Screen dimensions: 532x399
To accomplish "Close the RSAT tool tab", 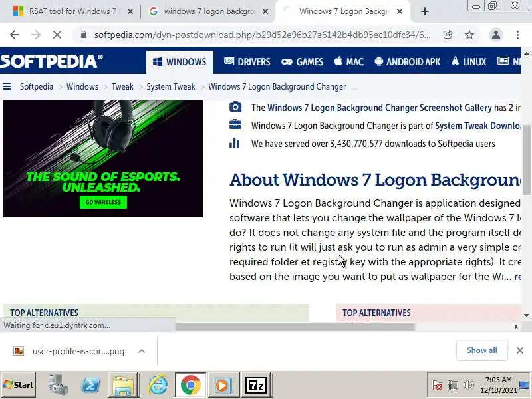I will (x=130, y=11).
